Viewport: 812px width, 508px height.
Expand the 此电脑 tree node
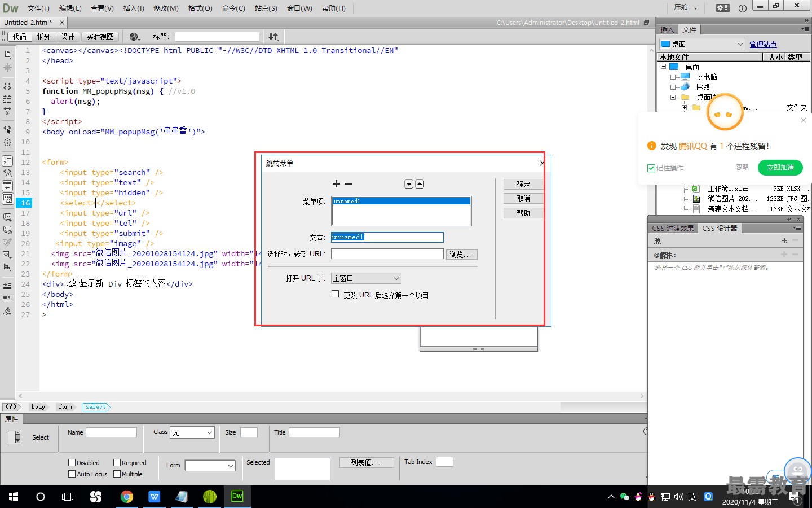tap(673, 77)
